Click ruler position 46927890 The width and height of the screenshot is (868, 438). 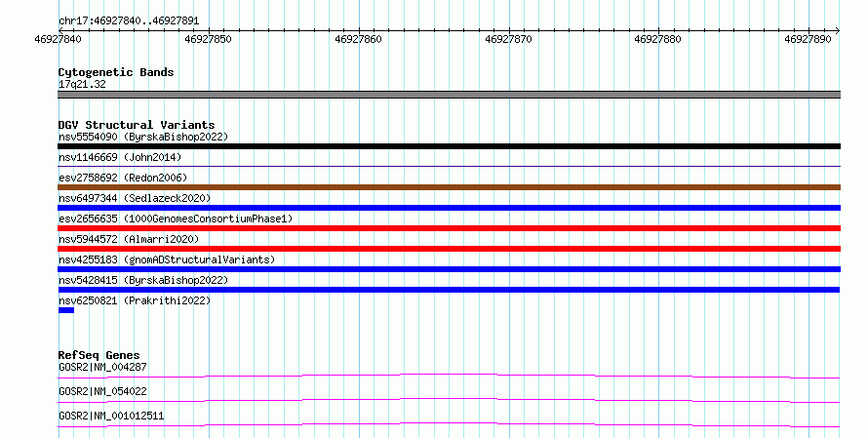pos(808,39)
